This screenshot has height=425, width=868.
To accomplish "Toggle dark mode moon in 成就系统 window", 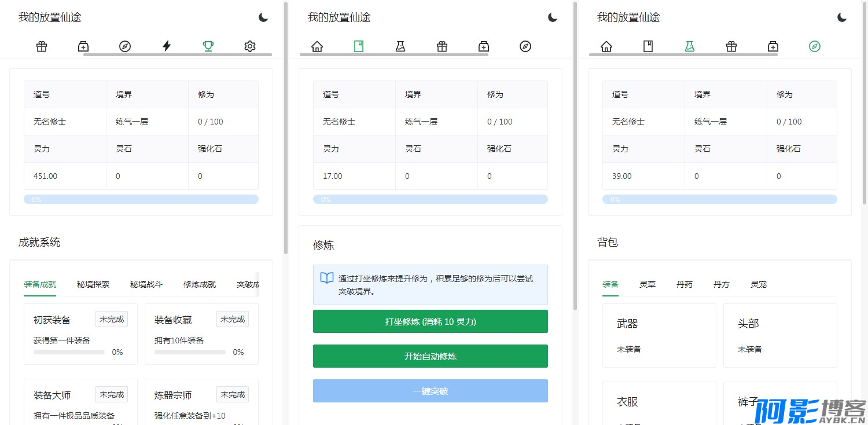I will (x=263, y=17).
